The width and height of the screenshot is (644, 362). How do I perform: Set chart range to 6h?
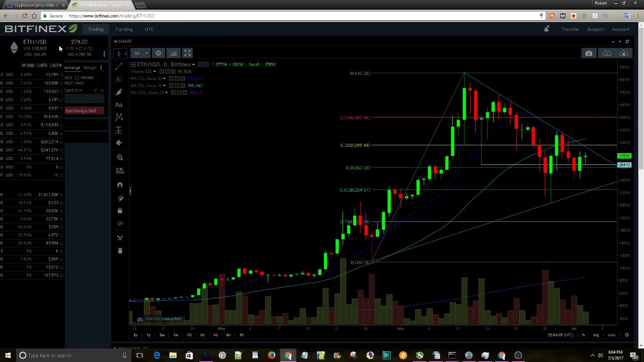click(x=228, y=335)
